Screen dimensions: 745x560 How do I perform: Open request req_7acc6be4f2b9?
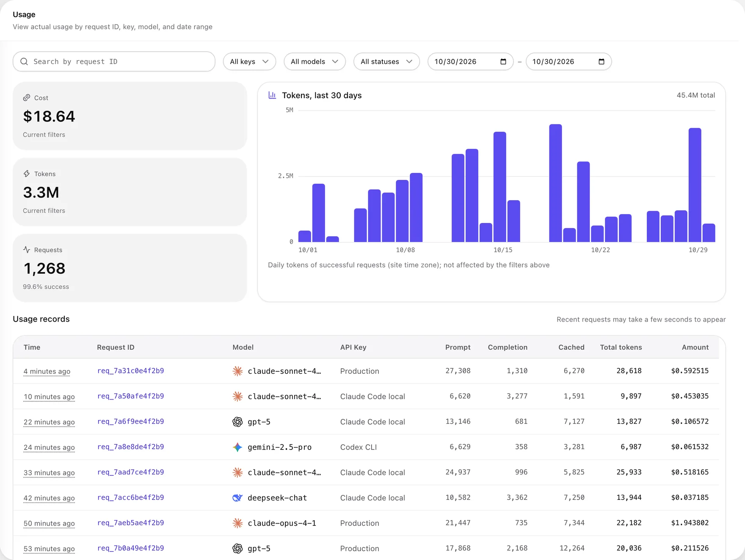pos(130,498)
